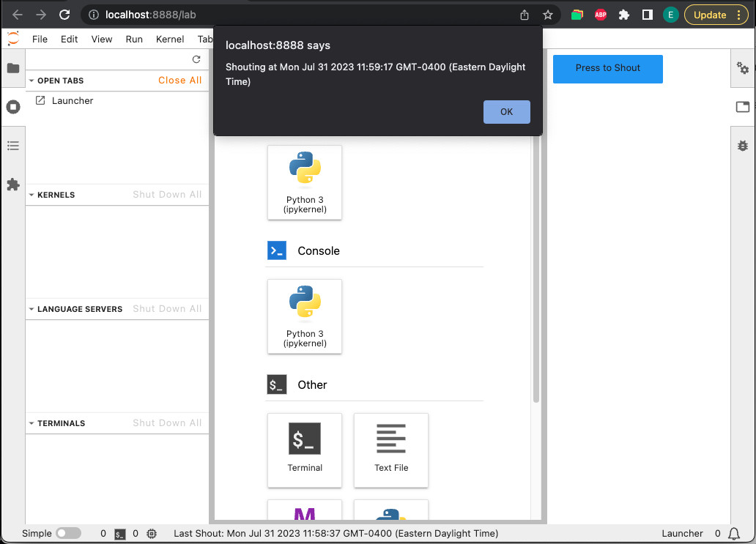Click the share page icon in address bar
This screenshot has height=544, width=756.
coord(525,15)
